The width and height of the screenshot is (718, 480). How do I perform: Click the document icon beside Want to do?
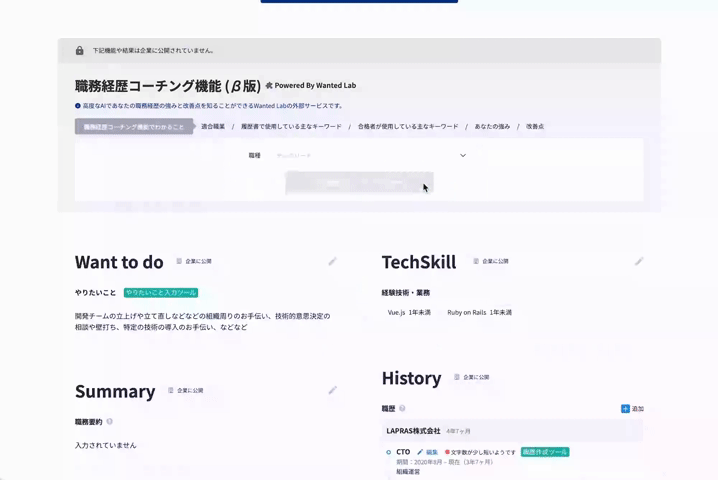click(179, 262)
